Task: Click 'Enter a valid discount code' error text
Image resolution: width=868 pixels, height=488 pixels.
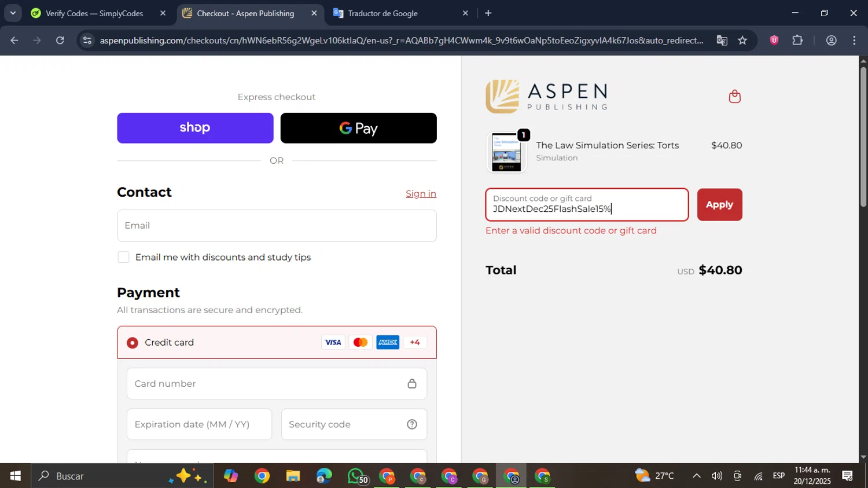Action: coord(571,230)
